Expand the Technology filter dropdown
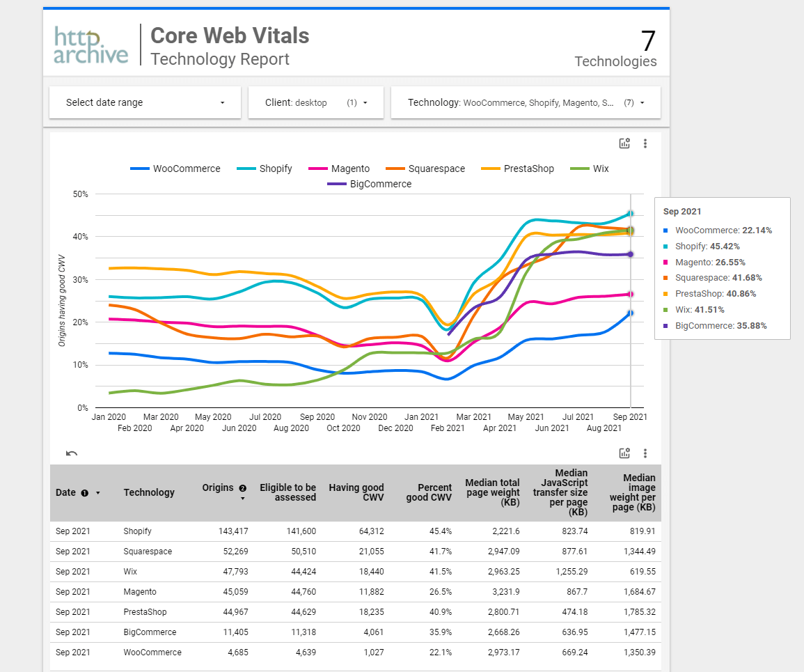The height and width of the screenshot is (672, 804). coord(526,102)
